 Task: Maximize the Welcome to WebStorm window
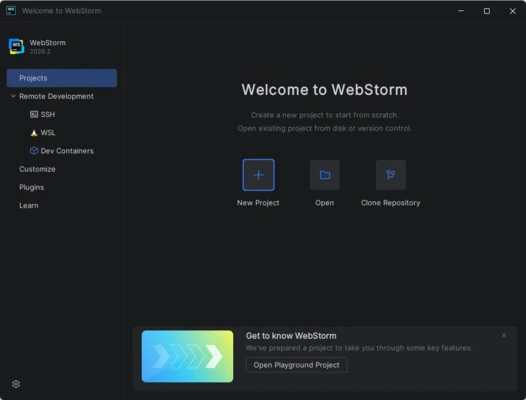point(487,11)
